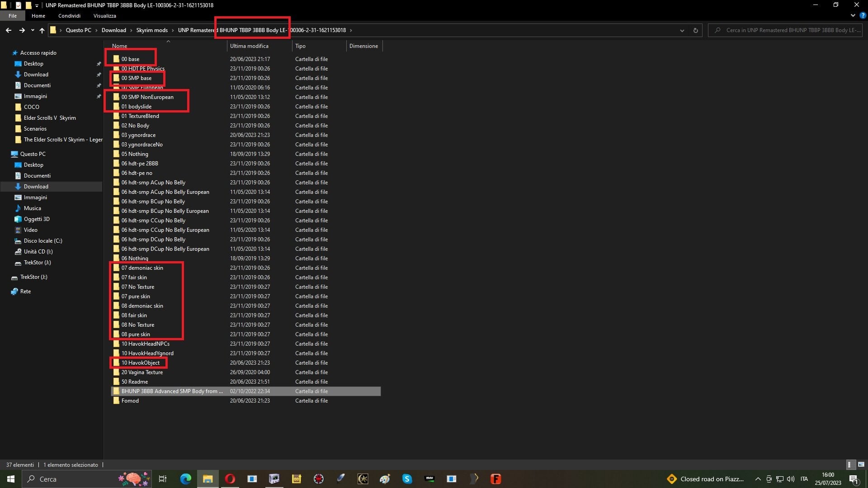Open the paint palette taskbar app
Screen dimensions: 868x488
[x=385, y=479]
